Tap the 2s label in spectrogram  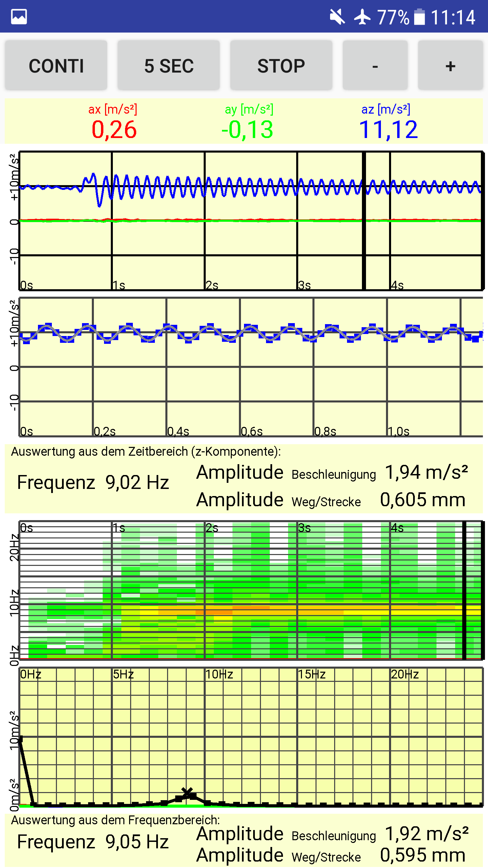pyautogui.click(x=212, y=528)
